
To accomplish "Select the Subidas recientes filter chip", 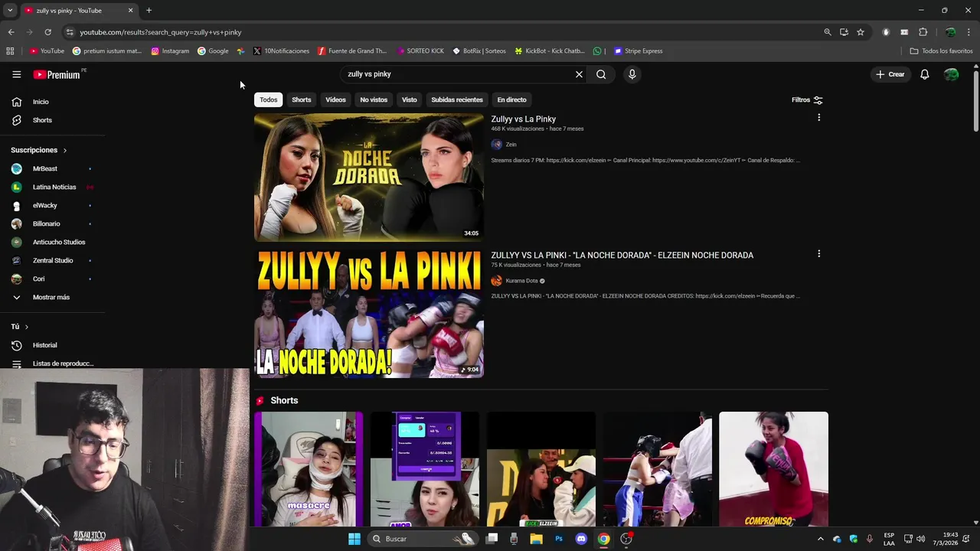I will (x=457, y=99).
